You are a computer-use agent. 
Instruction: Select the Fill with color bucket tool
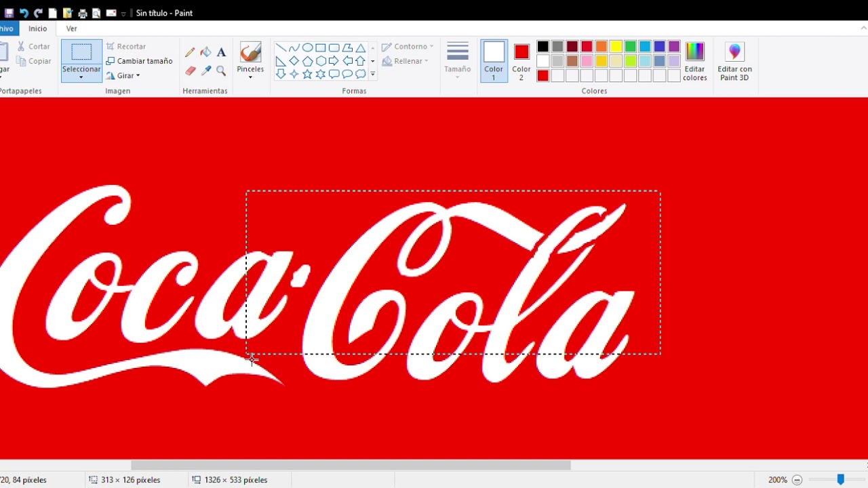pos(205,52)
